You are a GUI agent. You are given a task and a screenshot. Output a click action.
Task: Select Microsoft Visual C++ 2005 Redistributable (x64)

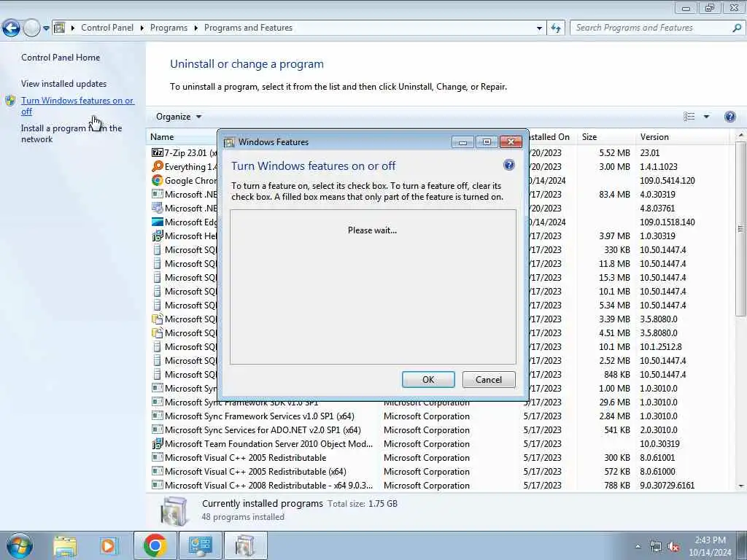(x=255, y=472)
